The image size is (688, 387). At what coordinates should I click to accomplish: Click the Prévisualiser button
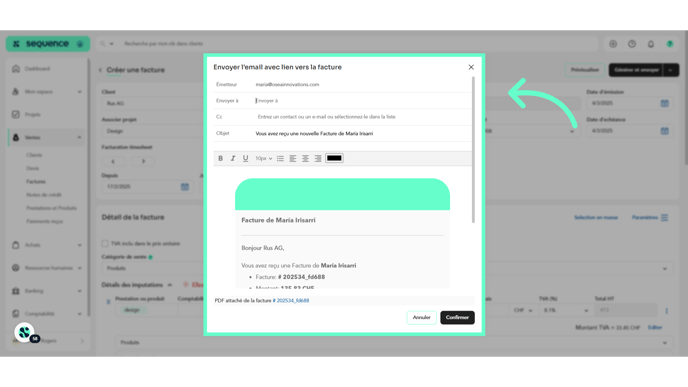pyautogui.click(x=584, y=70)
